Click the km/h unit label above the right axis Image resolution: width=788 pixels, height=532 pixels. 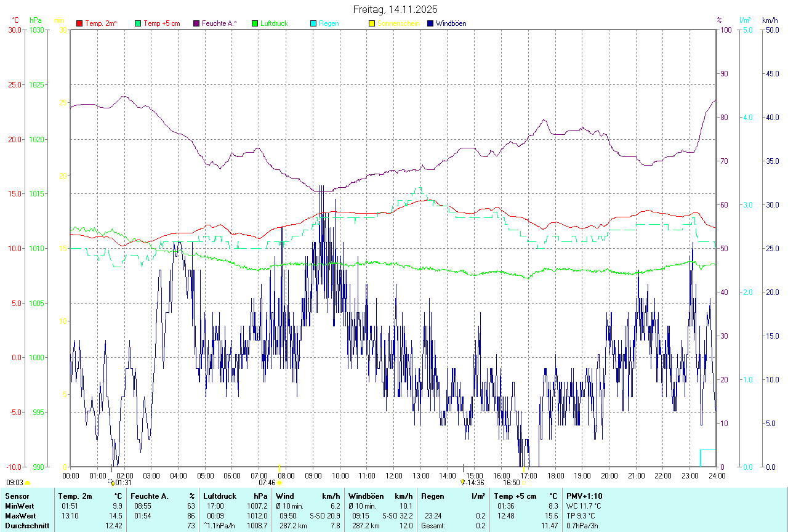770,20
